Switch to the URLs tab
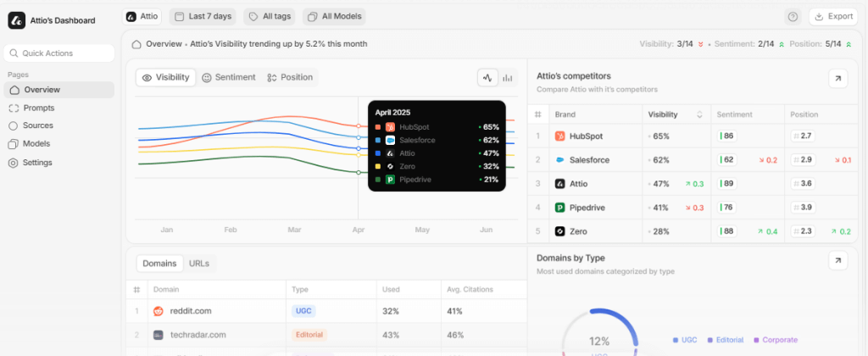The width and height of the screenshot is (868, 356). click(198, 264)
